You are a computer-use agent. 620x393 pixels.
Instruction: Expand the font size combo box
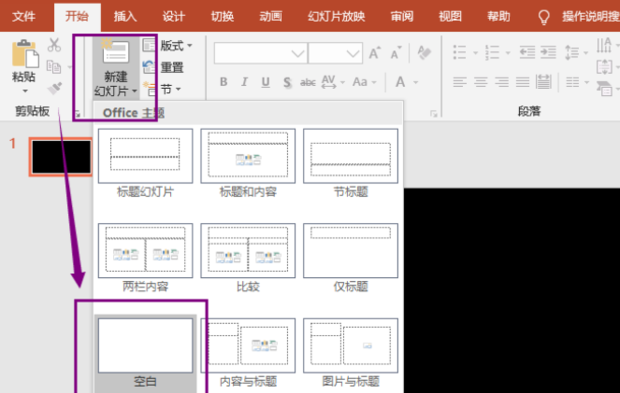(x=353, y=53)
